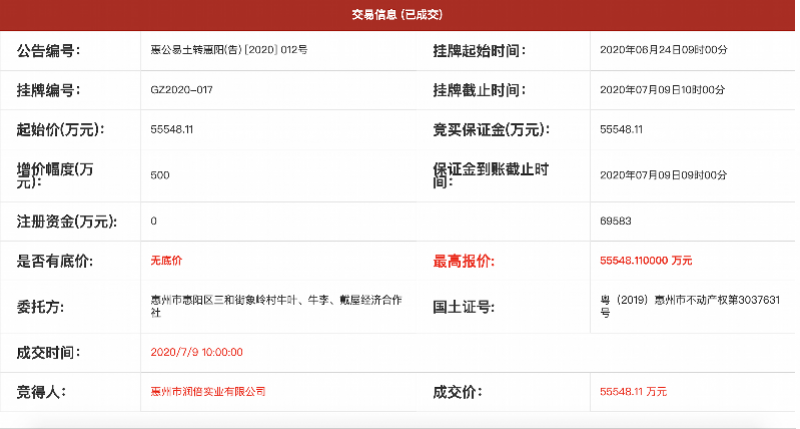Click the 成交时间 value 2020/7/9 10:00:00
This screenshot has height=429, width=800.
tap(196, 352)
